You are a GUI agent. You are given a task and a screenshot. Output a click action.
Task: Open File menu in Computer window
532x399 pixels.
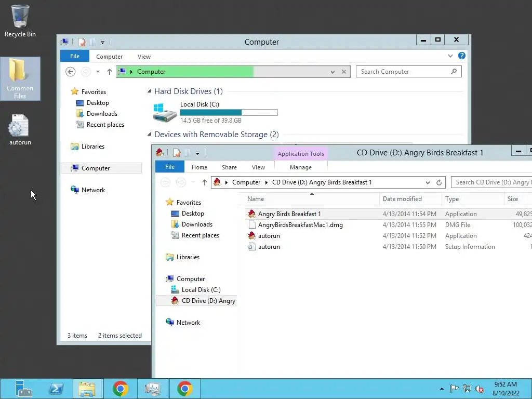pos(75,56)
